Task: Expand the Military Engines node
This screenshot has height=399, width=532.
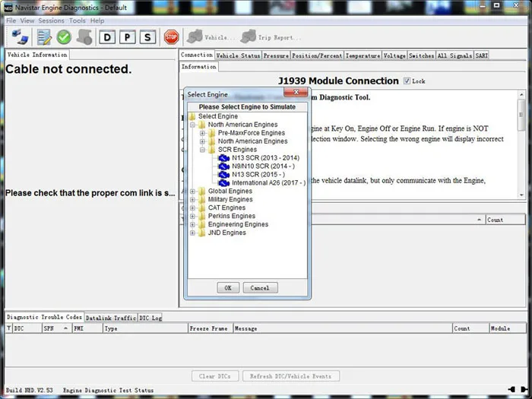Action: [x=193, y=199]
